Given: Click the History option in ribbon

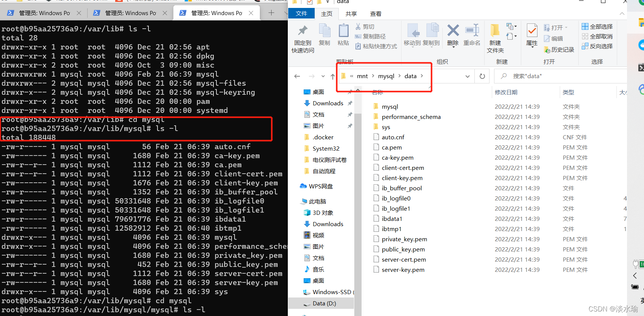Looking at the screenshot, I should (559, 50).
